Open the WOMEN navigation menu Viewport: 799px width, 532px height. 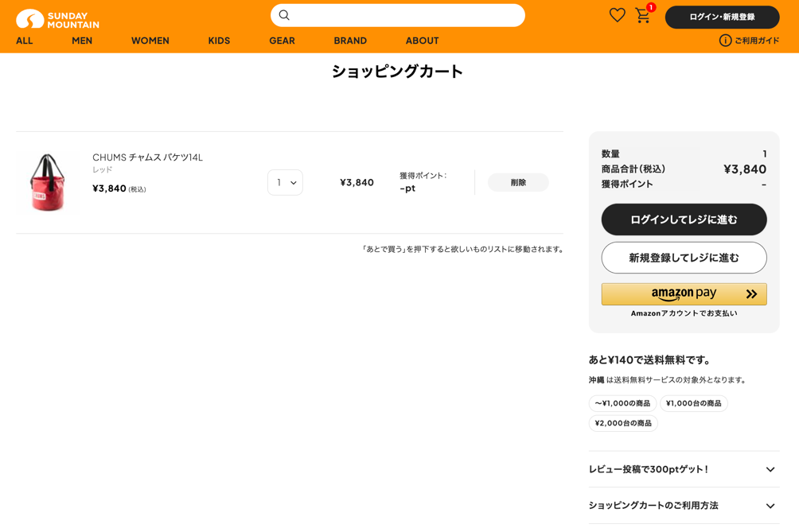(x=150, y=41)
